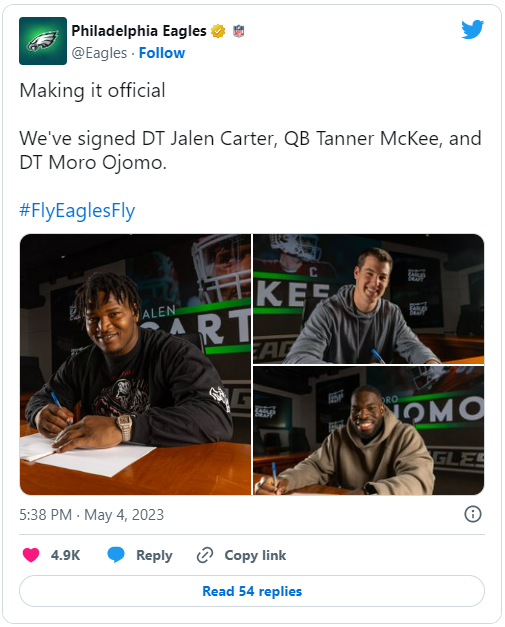Viewport: 505px width, 627px height.
Task: Like the tweet with heart icon
Action: [31, 555]
